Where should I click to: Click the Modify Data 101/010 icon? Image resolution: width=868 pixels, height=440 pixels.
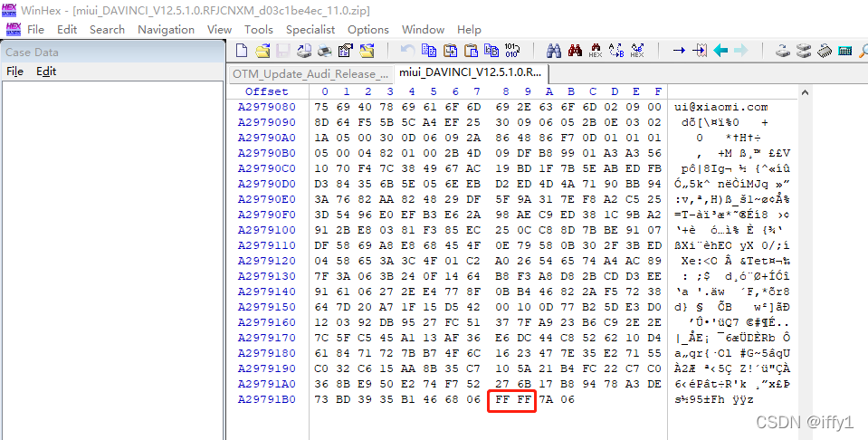point(512,51)
